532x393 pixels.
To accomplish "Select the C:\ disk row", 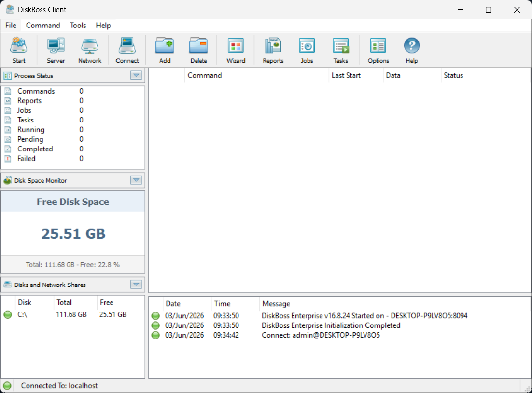I will coord(72,315).
